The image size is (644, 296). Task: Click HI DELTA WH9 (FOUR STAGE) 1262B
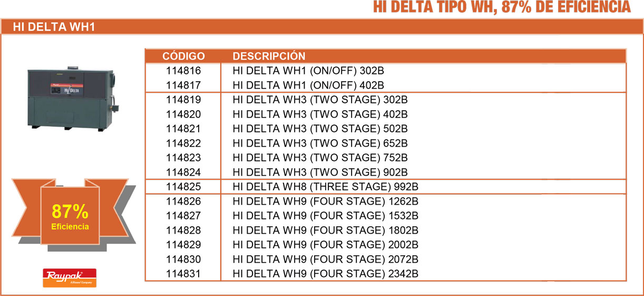(x=325, y=202)
